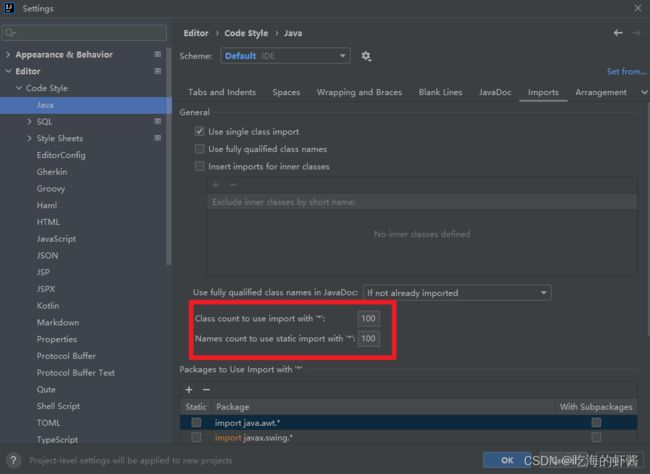The width and height of the screenshot is (650, 474).
Task: Click the Class count import field
Action: [368, 318]
